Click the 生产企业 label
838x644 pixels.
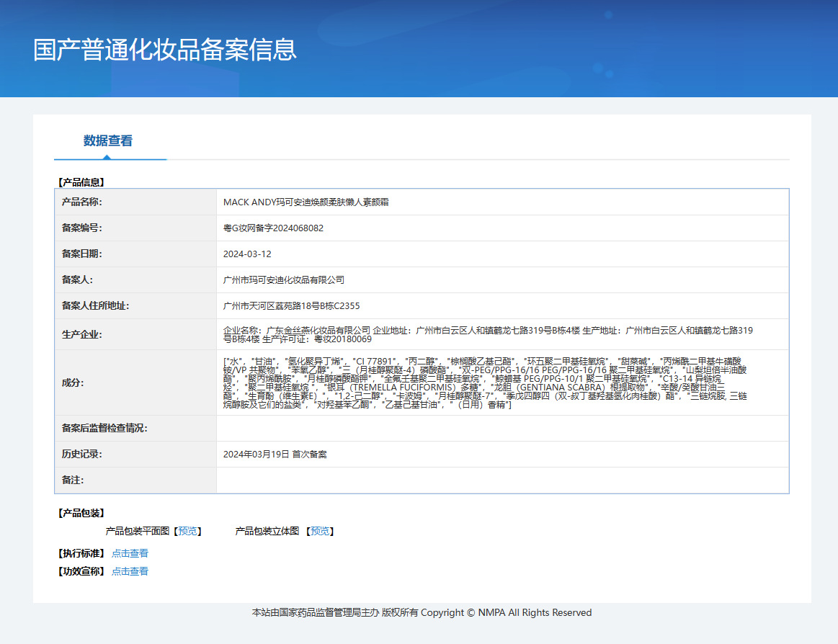pyautogui.click(x=81, y=334)
